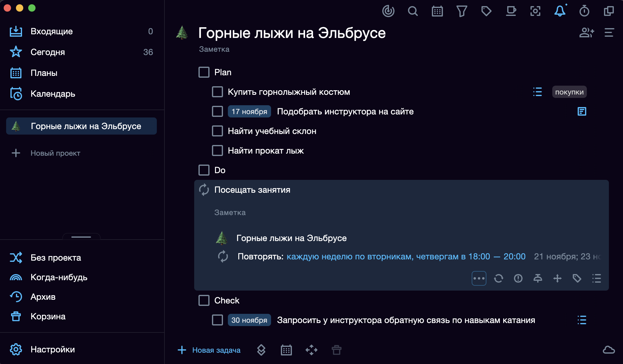Open checklist icon on Запросить у инструктора task
623x364 pixels.
(x=582, y=320)
